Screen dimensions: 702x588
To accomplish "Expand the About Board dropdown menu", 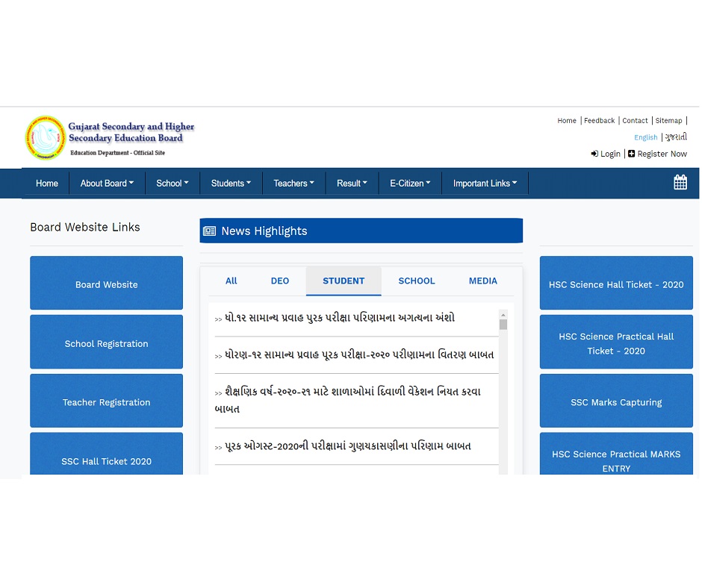I will click(107, 184).
